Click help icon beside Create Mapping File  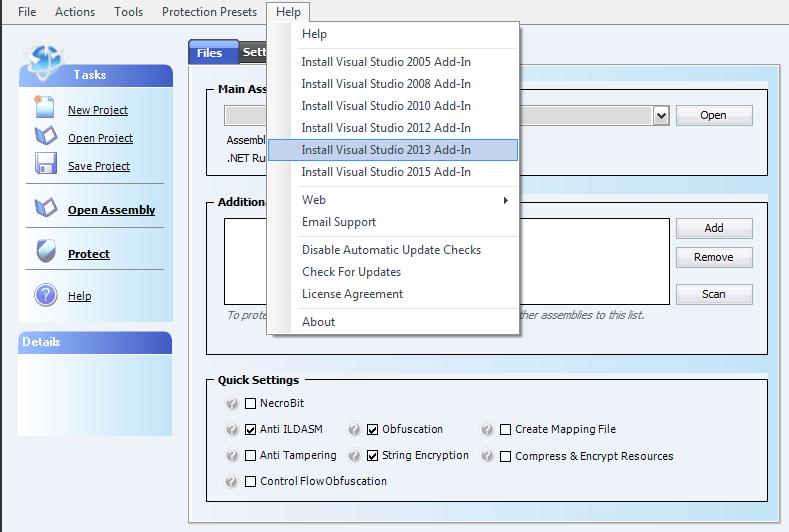coord(487,430)
